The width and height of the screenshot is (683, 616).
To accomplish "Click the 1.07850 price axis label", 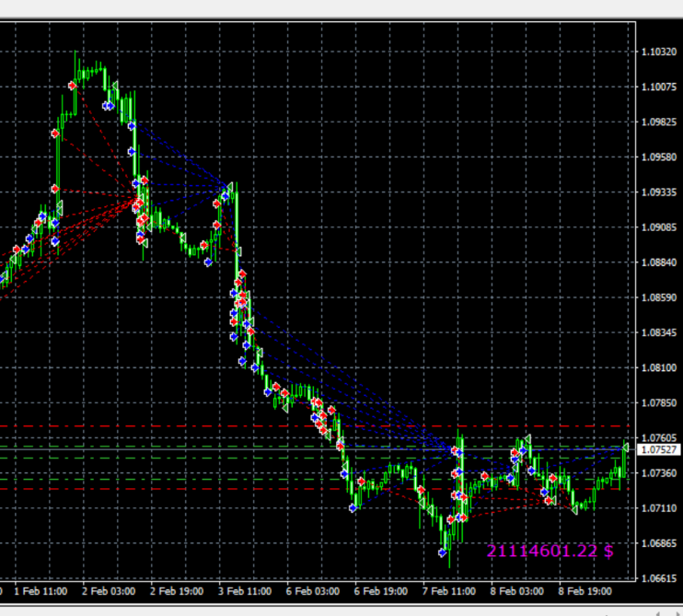I will click(x=659, y=403).
